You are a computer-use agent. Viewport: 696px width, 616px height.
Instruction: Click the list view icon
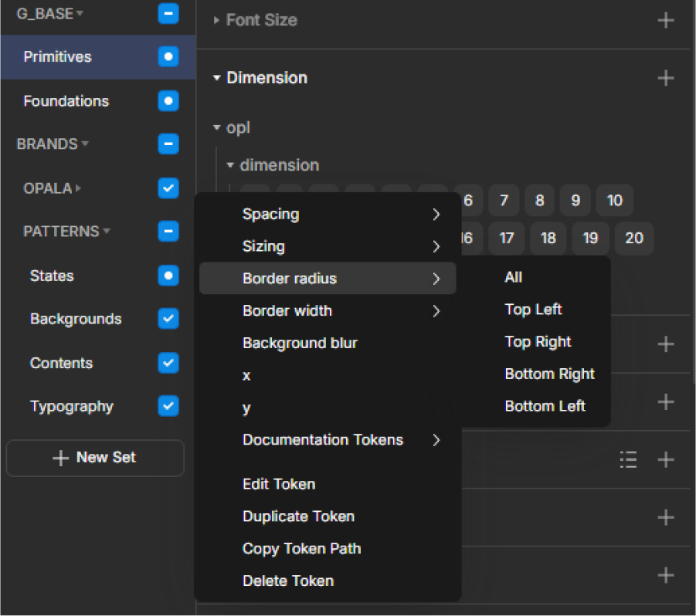(x=628, y=460)
